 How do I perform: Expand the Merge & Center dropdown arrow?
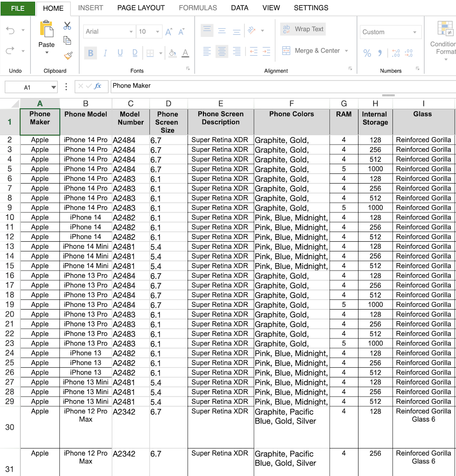point(346,51)
